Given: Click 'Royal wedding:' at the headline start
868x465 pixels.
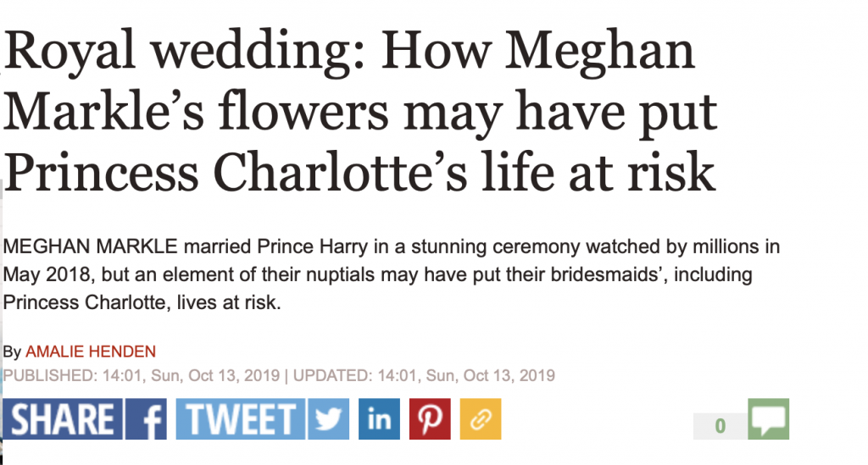Looking at the screenshot, I should point(184,52).
